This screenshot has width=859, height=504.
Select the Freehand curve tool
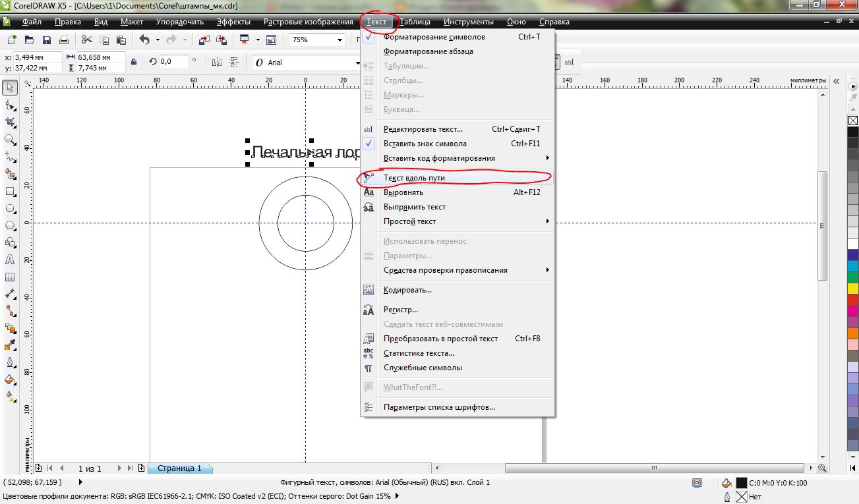[10, 157]
